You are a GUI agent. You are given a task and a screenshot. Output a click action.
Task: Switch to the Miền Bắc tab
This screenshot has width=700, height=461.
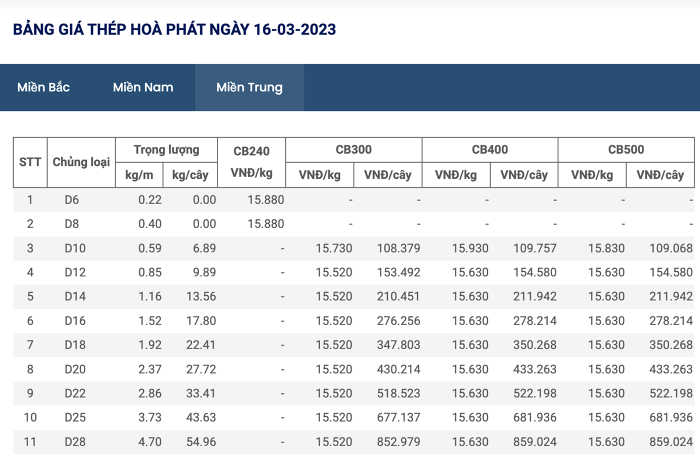[43, 87]
